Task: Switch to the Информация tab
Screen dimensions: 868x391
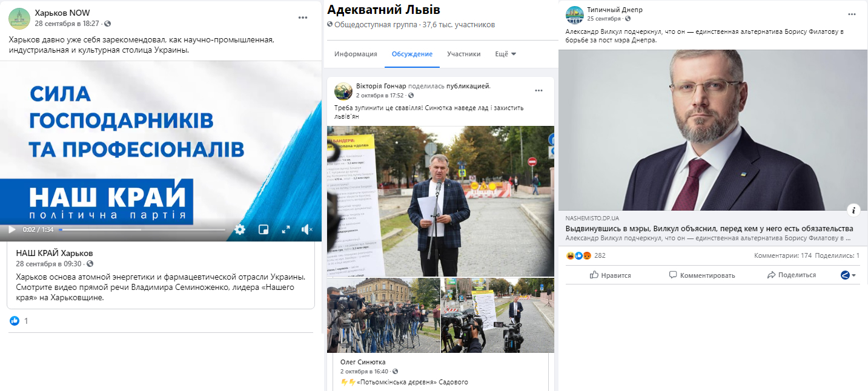Action: coord(356,54)
